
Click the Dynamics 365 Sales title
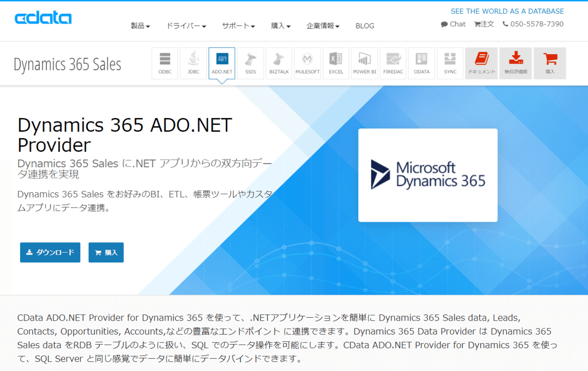(68, 65)
